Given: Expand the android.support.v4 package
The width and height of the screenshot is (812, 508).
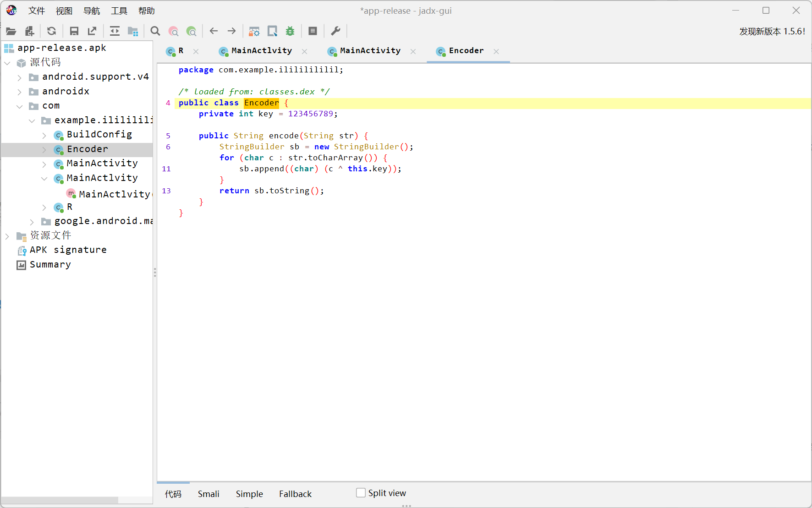Looking at the screenshot, I should [x=19, y=77].
